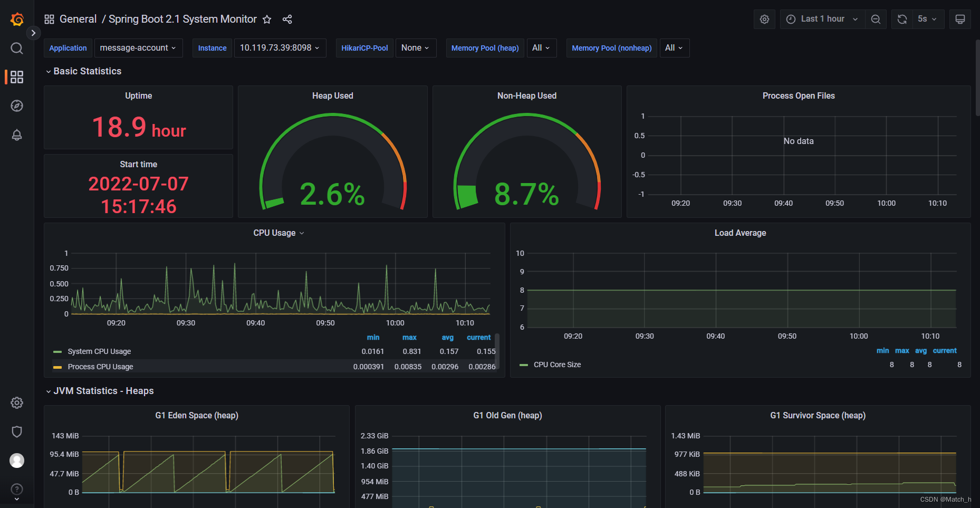Click the G1 Survivor Space (heap) panel title
The width and height of the screenshot is (980, 508).
point(818,416)
